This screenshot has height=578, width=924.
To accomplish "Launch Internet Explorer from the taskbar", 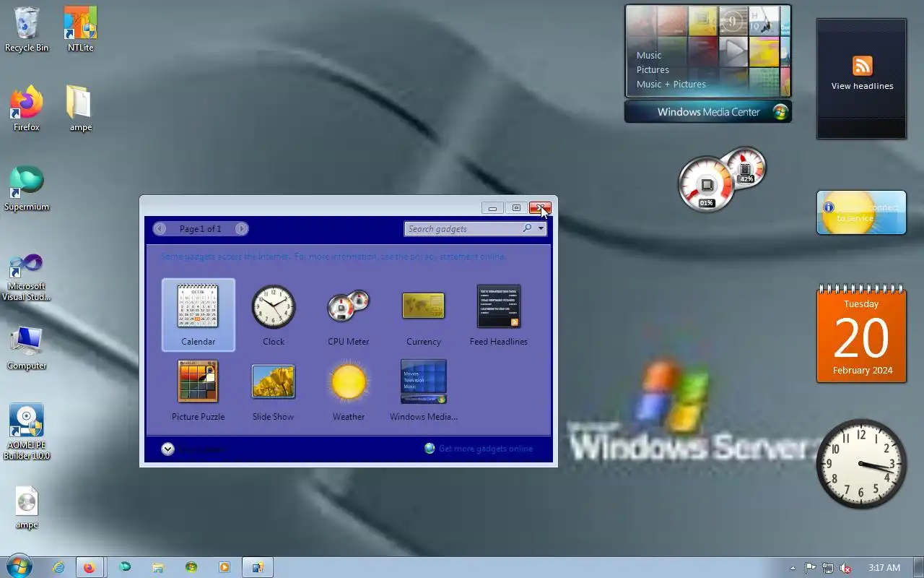I will click(x=58, y=568).
